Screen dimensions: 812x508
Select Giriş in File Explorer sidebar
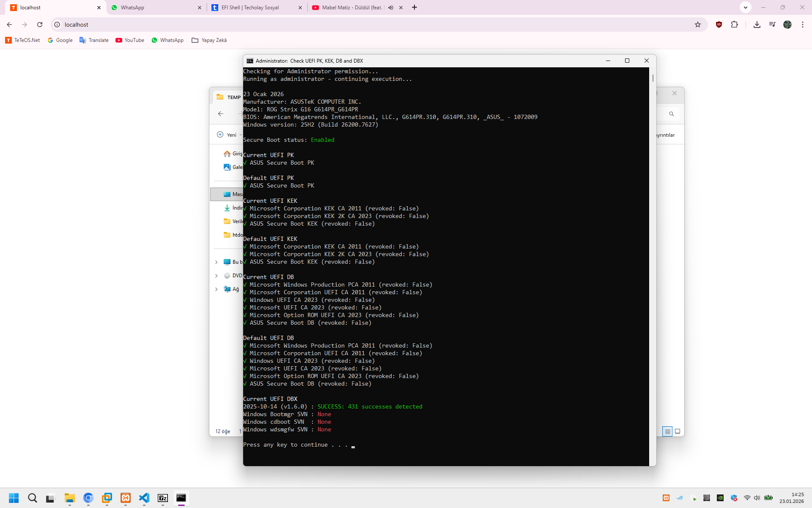coord(233,154)
